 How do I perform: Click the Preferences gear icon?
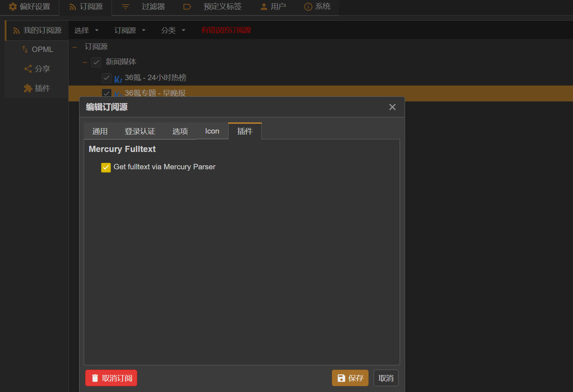click(x=13, y=6)
